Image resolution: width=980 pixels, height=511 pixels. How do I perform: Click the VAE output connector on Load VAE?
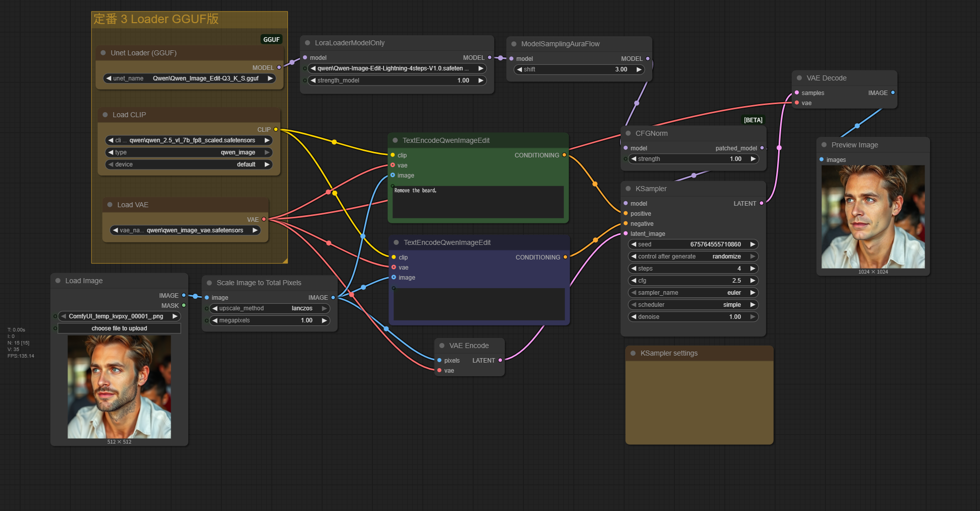(x=264, y=219)
